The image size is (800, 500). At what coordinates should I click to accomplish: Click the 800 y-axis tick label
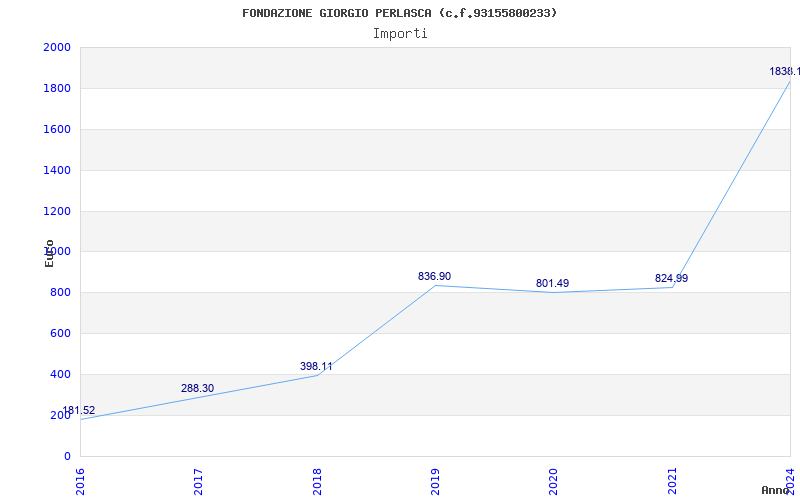[x=60, y=293]
